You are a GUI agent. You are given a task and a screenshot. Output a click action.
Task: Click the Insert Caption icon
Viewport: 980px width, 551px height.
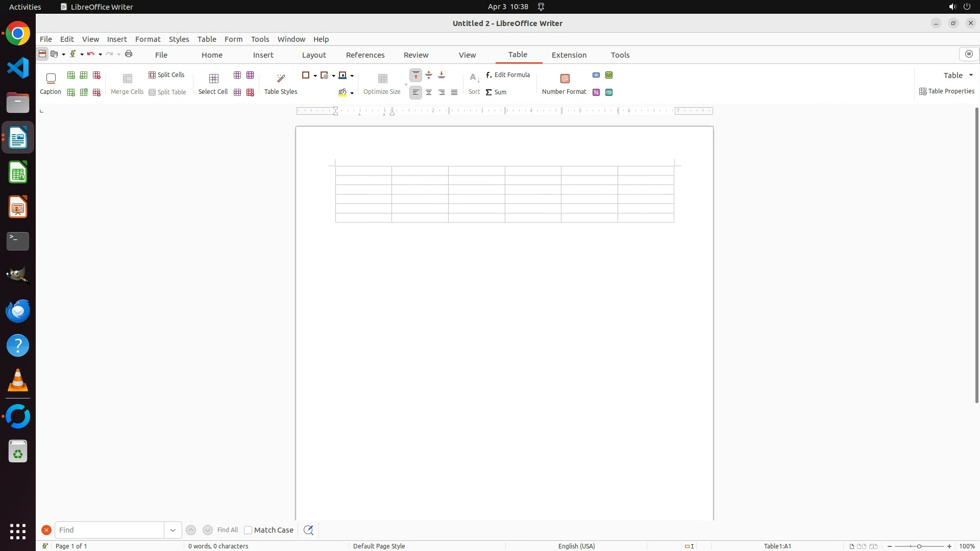51,79
